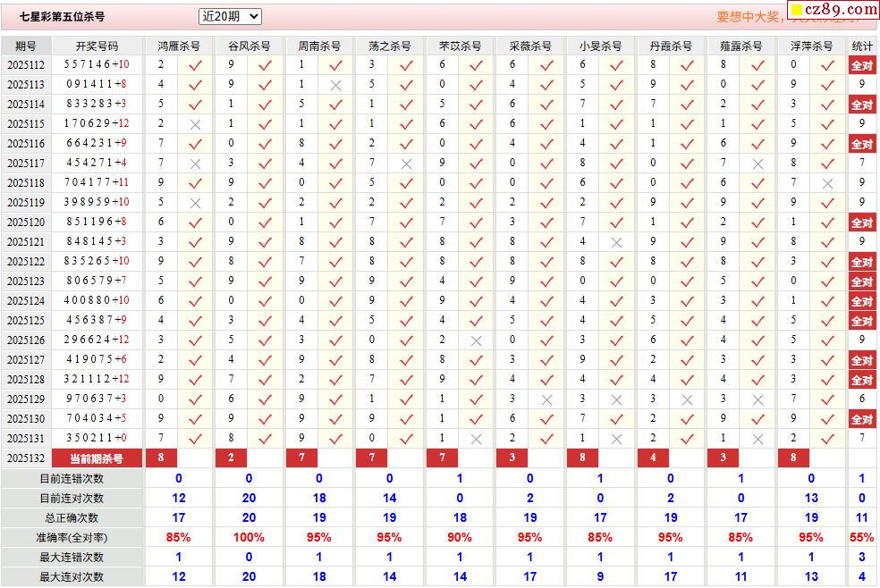The height and width of the screenshot is (588, 880).
Task: Click the 全对 badge for issue 2025125
Action: (862, 321)
